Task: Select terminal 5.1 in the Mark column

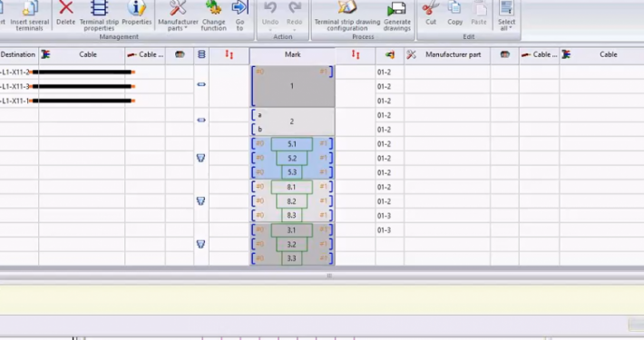Action: [x=292, y=144]
